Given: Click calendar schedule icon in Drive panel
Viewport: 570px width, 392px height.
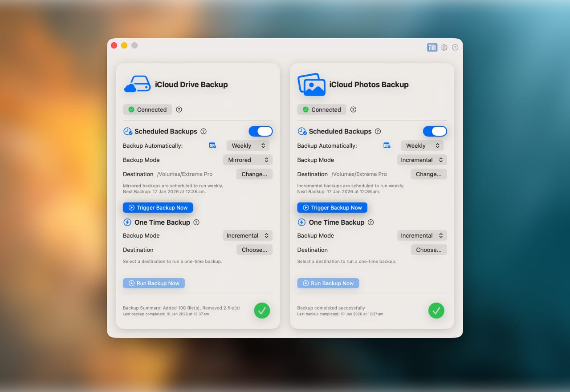Looking at the screenshot, I should pos(212,145).
